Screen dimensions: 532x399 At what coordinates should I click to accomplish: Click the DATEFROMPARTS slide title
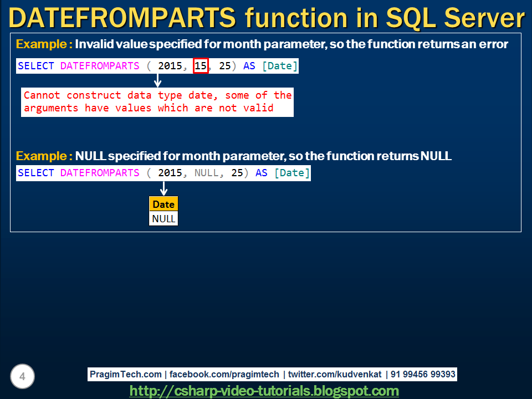266,18
